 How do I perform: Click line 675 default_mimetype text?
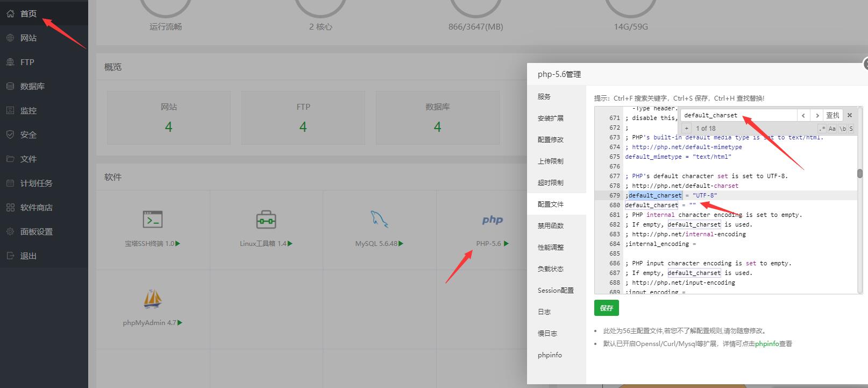678,157
